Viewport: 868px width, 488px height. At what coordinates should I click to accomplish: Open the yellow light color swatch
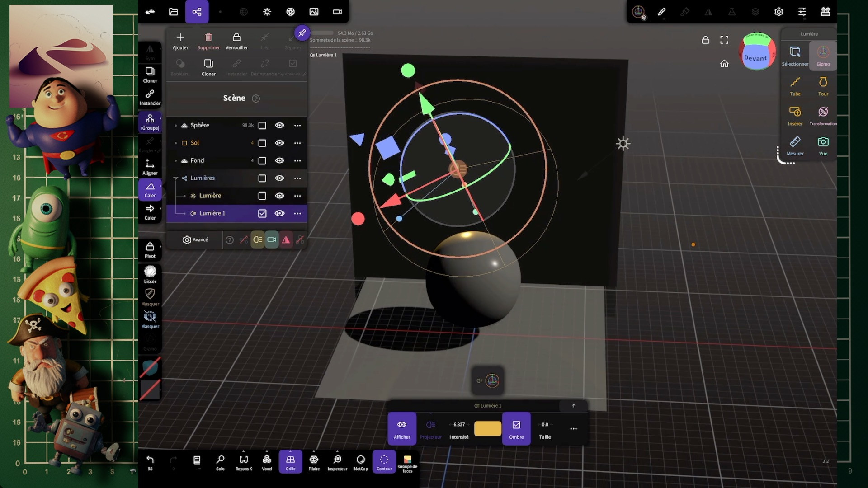point(487,428)
